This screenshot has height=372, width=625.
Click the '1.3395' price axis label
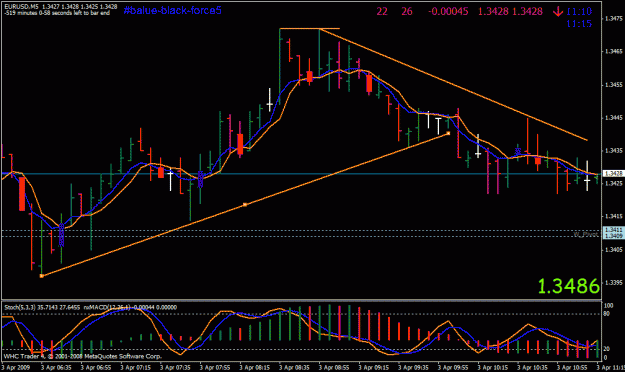point(614,283)
